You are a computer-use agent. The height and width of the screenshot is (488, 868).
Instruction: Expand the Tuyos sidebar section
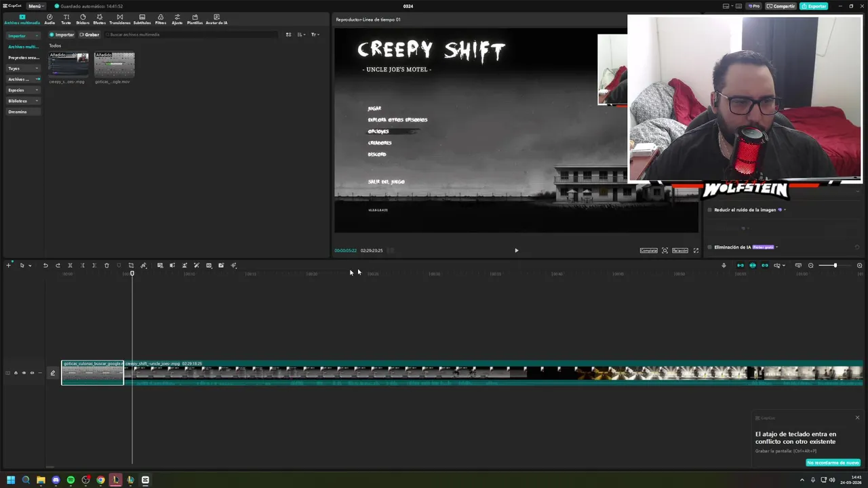tap(23, 68)
